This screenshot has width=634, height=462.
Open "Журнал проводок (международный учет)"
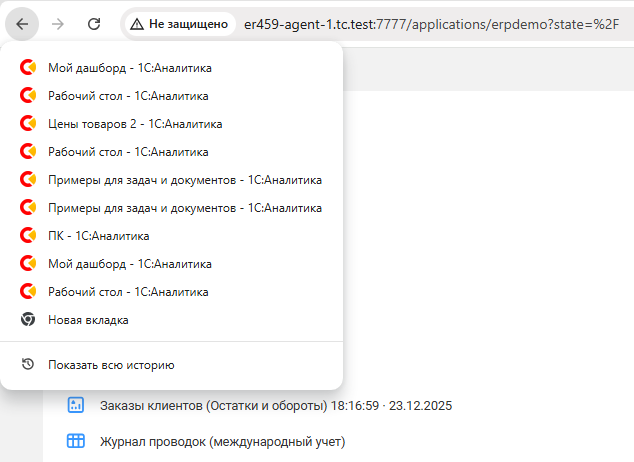222,441
